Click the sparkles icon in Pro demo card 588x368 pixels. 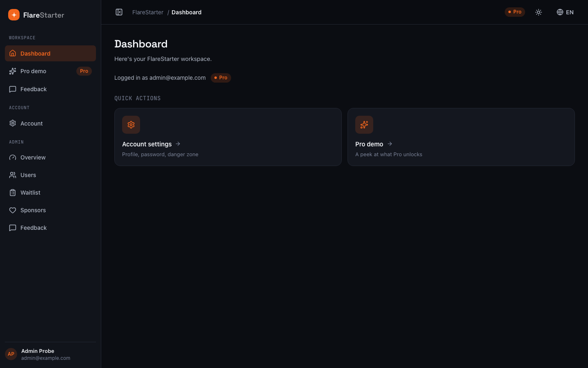[x=364, y=125]
